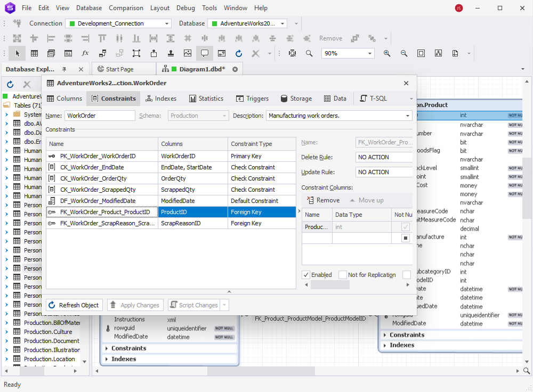Click the Refresh icon in Database Explorer
Screen dimensions: 533x392
pos(10,84)
